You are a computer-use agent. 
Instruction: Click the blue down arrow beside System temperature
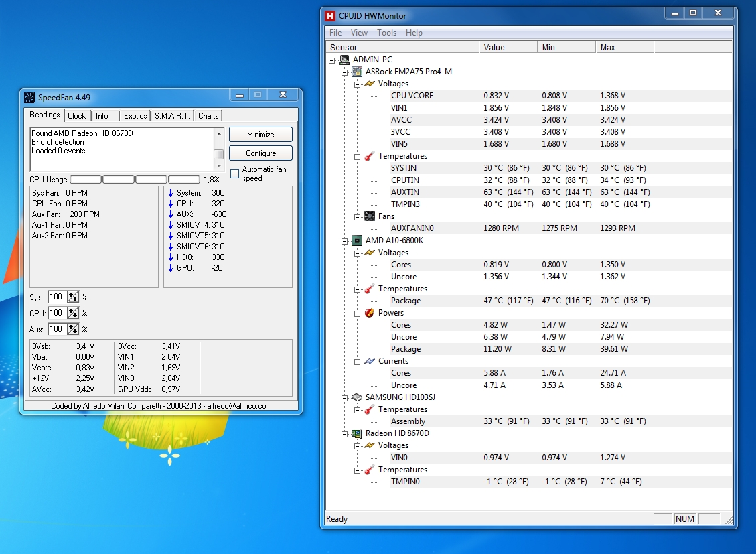[171, 193]
